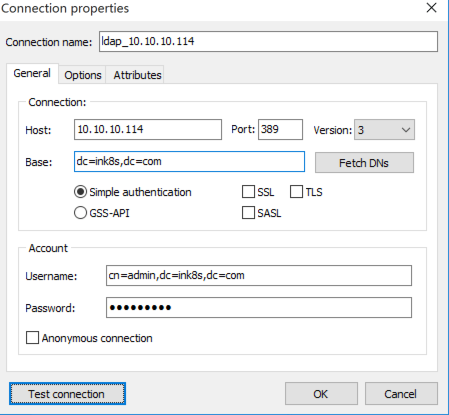This screenshot has height=415, width=449.
Task: Open the Version dropdown
Action: 384,130
